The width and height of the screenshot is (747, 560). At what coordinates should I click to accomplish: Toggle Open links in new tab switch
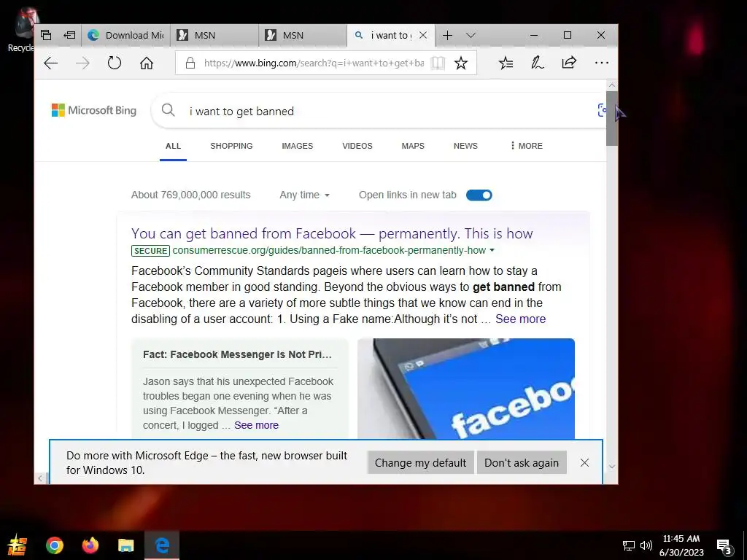[479, 195]
